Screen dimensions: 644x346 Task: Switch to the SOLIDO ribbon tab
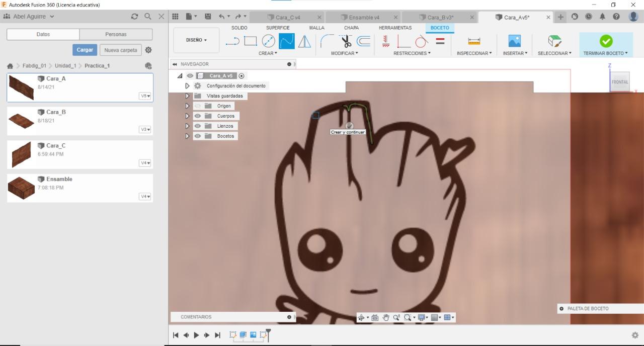(239, 28)
